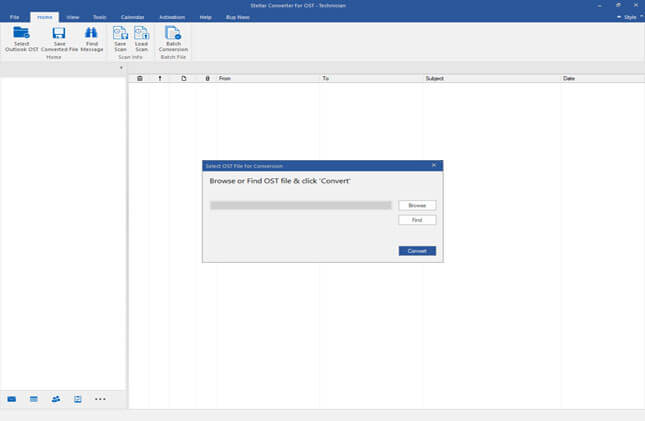Viewport: 645px width, 421px height.
Task: Open Calendar view in bottom navigation
Action: (x=34, y=399)
